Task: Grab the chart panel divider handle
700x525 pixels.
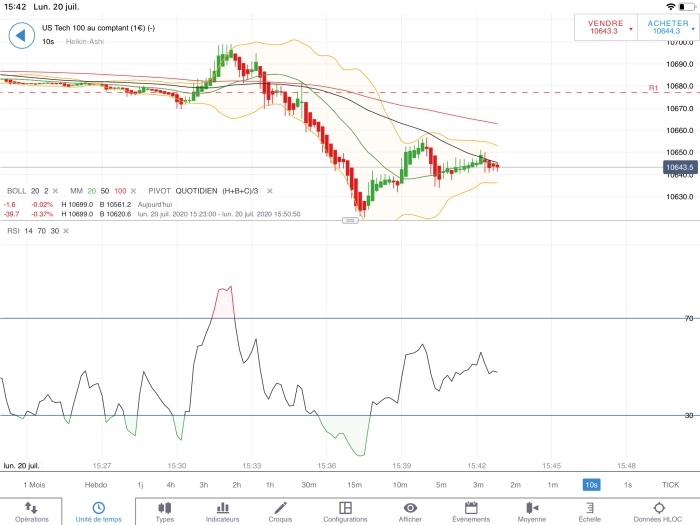Action: tap(350, 220)
